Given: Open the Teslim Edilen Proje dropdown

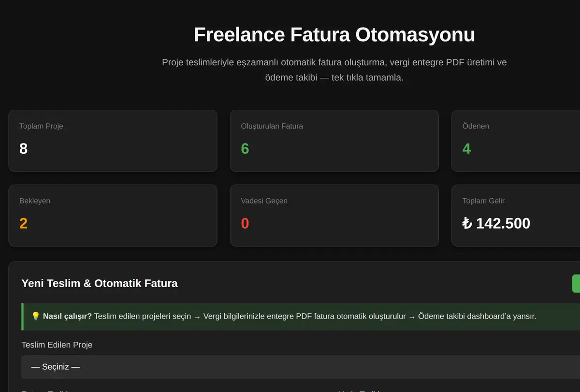Looking at the screenshot, I should click(301, 367).
